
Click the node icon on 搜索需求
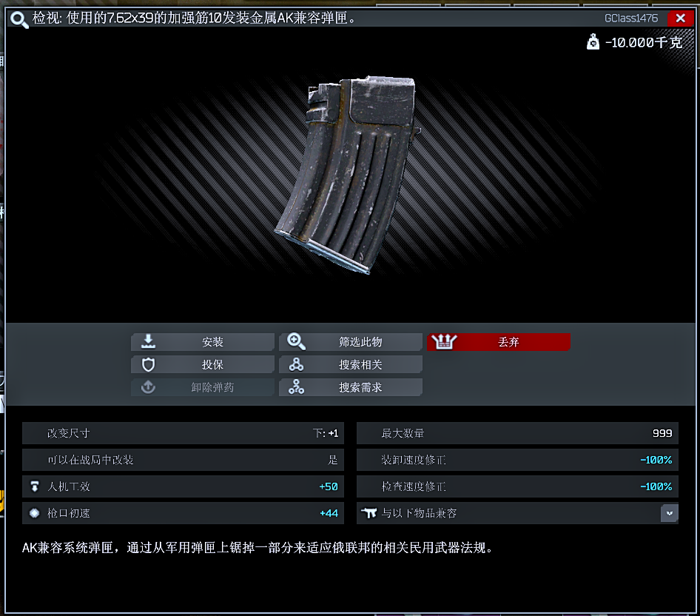[x=296, y=386]
